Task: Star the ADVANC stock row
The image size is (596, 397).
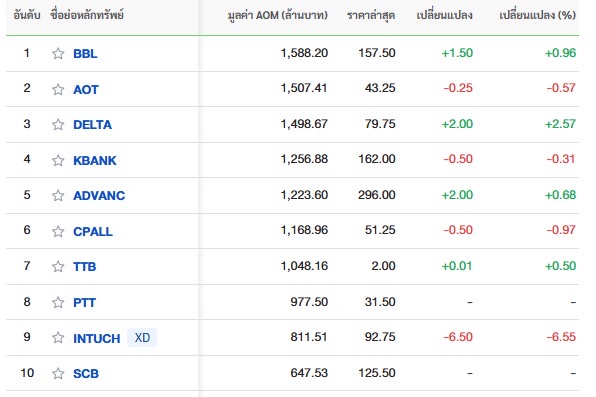Action: coord(58,195)
